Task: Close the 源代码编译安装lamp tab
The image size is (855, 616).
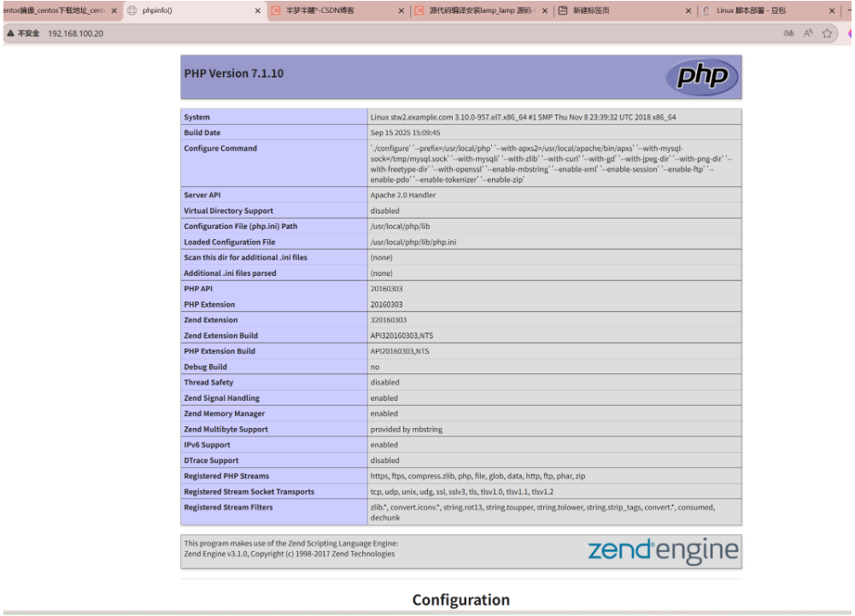Action: 544,11
